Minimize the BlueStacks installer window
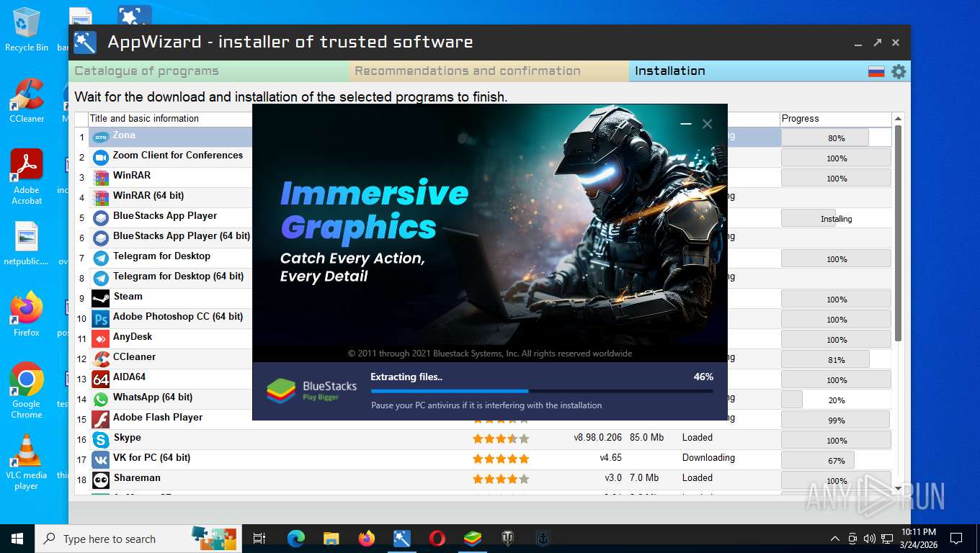980x553 pixels. coord(685,124)
